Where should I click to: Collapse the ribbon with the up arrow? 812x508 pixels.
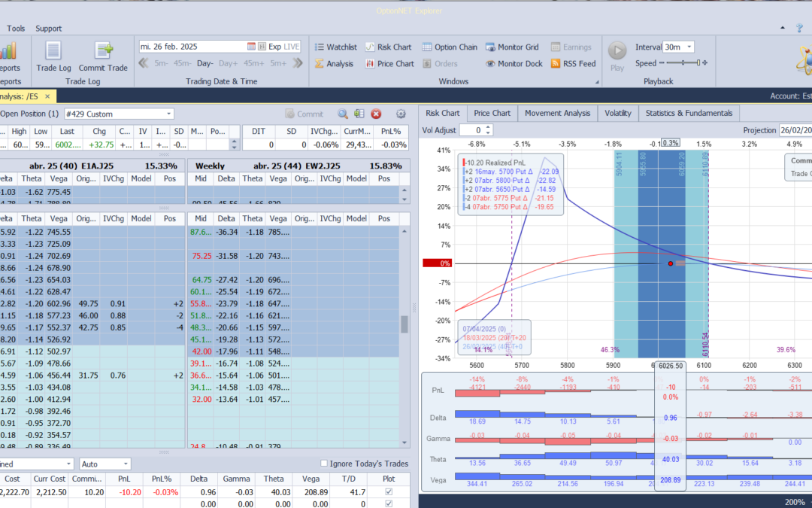coord(783,28)
